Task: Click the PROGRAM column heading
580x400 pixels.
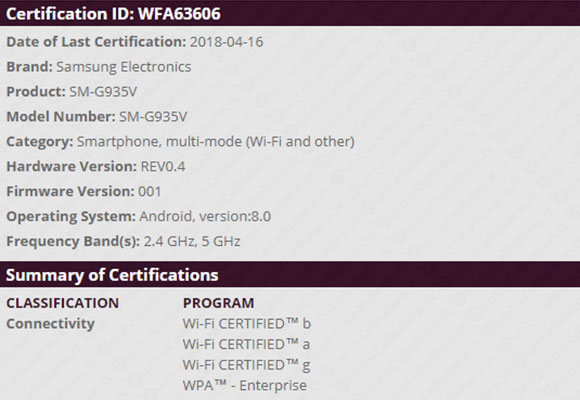Action: pyautogui.click(x=218, y=303)
